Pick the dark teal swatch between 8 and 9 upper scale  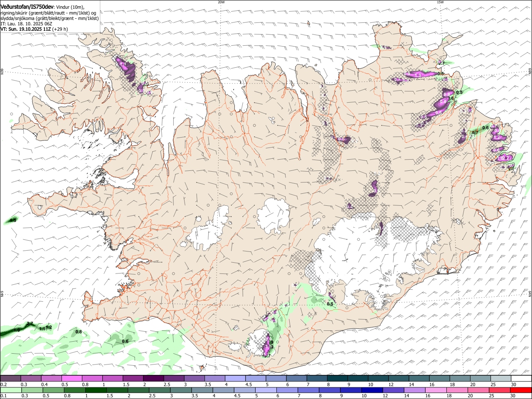click(337, 379)
